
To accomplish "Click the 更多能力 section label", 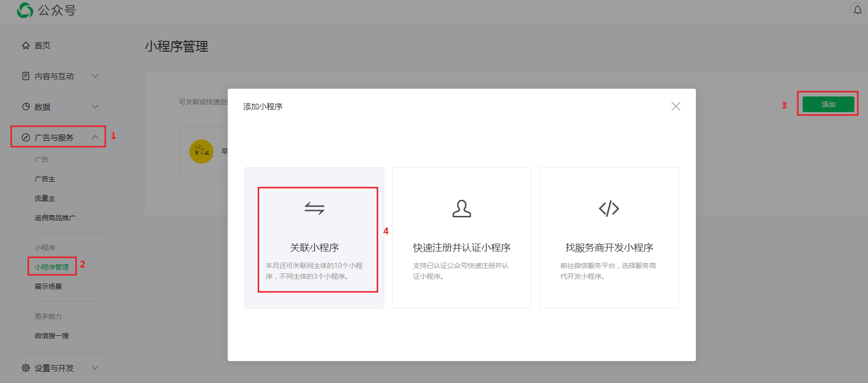I will [48, 316].
